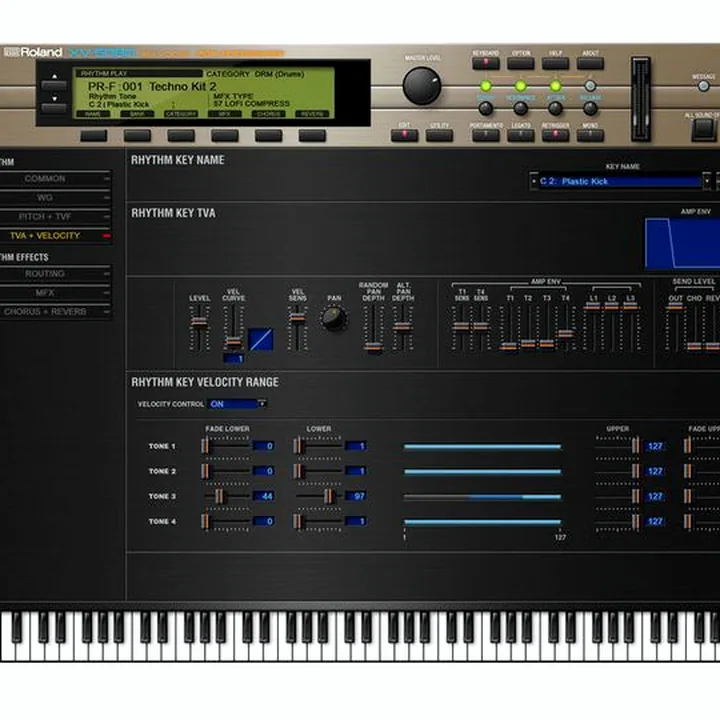Select the MFX tab
Viewport: 720px width, 720px height.
(x=55, y=292)
